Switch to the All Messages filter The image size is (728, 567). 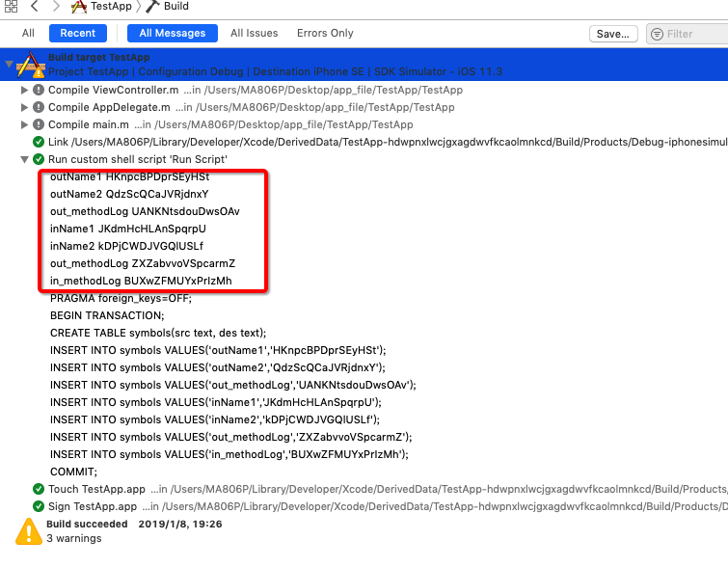click(173, 33)
